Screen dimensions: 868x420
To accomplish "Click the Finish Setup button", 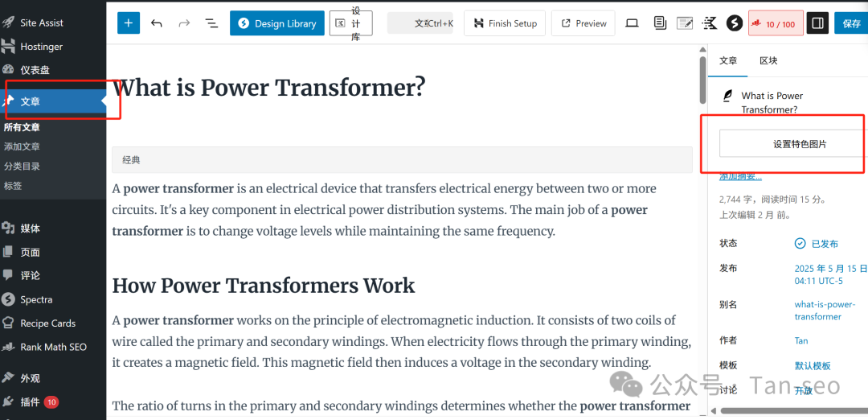I will (x=505, y=23).
